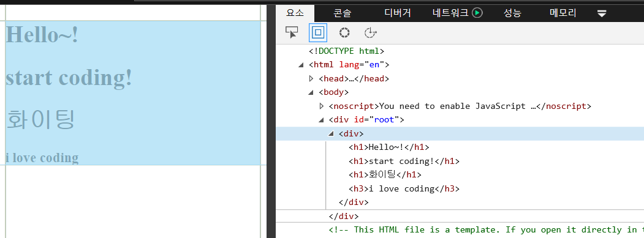This screenshot has height=238, width=644.
Task: Toggle the DOM element box highlighting icon
Action: (x=318, y=32)
